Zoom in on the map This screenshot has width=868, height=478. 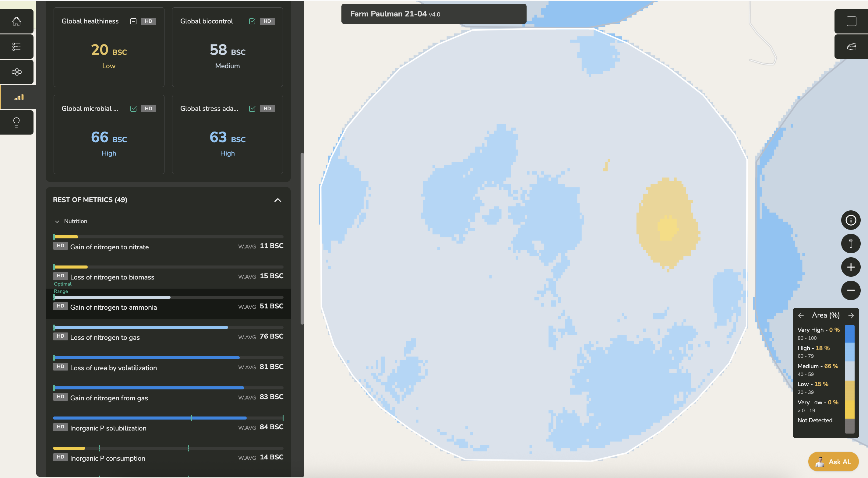pyautogui.click(x=851, y=267)
